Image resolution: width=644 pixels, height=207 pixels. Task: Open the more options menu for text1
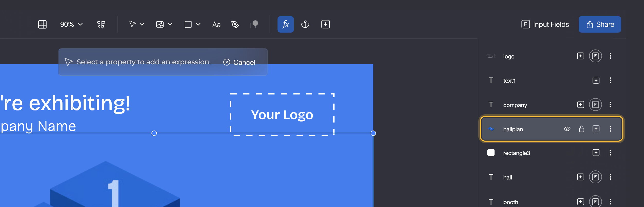pyautogui.click(x=610, y=80)
